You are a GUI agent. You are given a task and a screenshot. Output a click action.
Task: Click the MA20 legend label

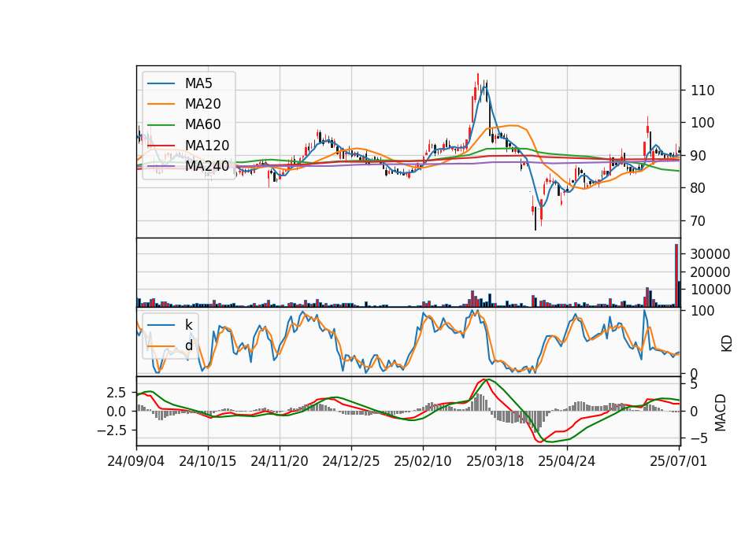point(203,104)
